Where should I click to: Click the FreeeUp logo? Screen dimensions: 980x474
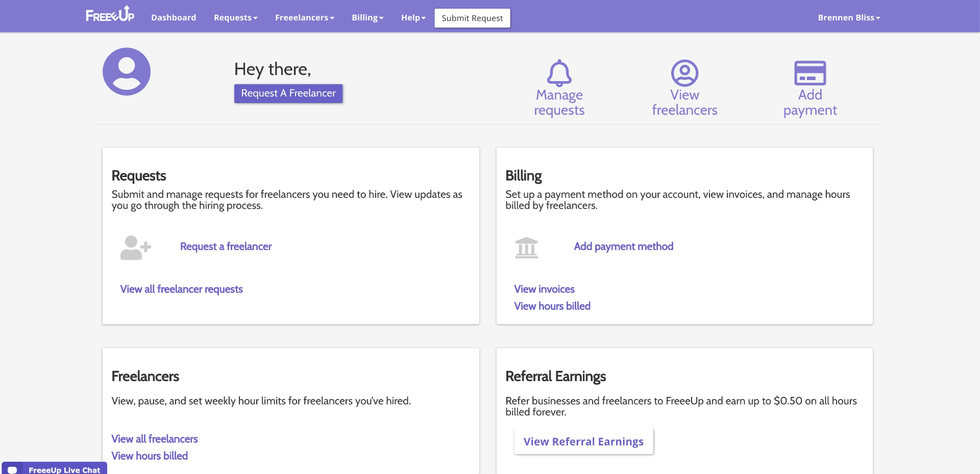tap(110, 14)
